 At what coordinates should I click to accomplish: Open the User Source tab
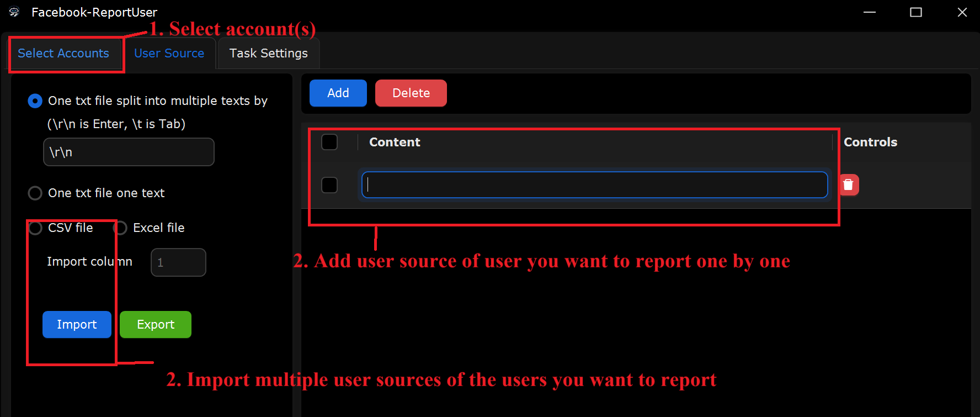pyautogui.click(x=169, y=54)
